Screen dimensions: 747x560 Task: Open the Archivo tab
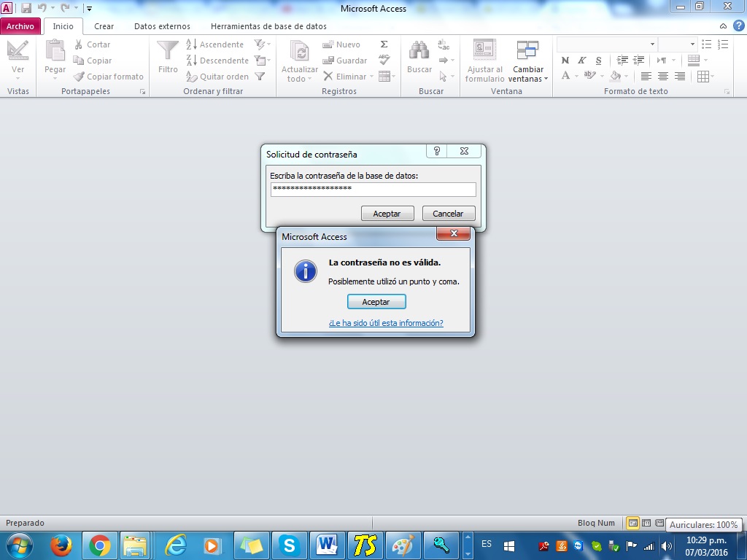point(20,26)
